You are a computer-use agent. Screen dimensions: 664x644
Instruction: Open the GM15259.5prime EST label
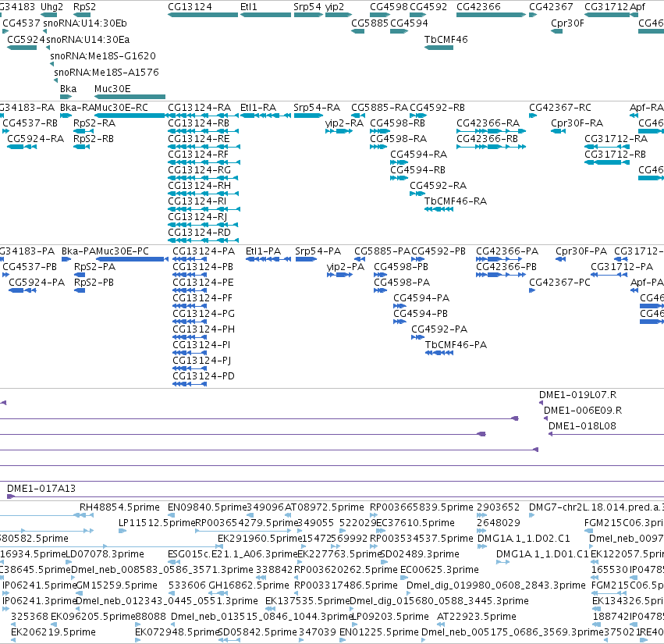[116, 585]
